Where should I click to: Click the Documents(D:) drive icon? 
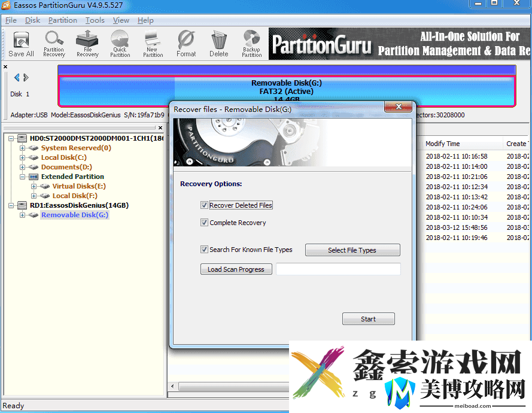coord(34,167)
